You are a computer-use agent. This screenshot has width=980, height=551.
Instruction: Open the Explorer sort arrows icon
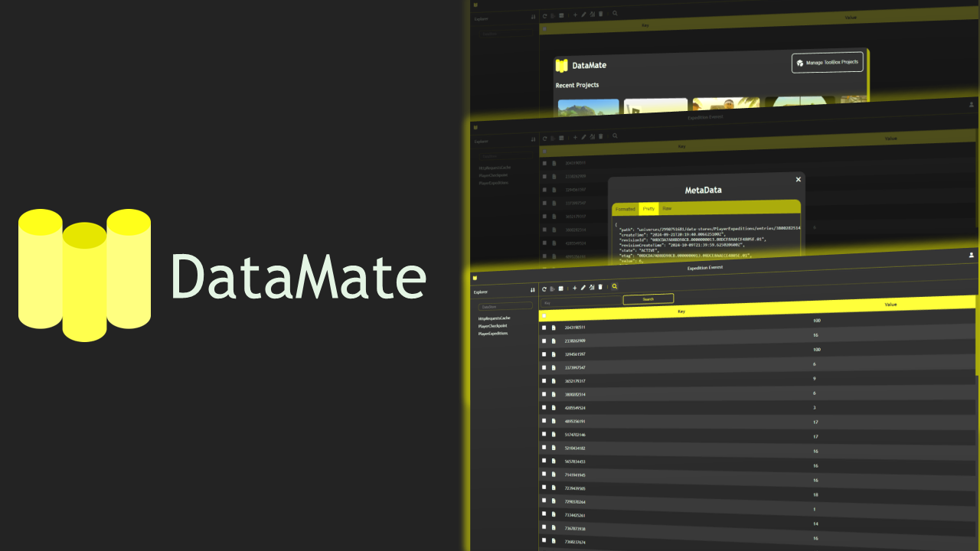point(532,290)
